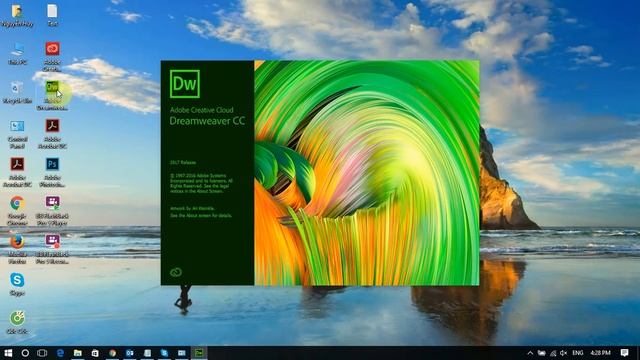The image size is (640, 360).
Task: Select the This PC desktop icon
Action: 17,53
